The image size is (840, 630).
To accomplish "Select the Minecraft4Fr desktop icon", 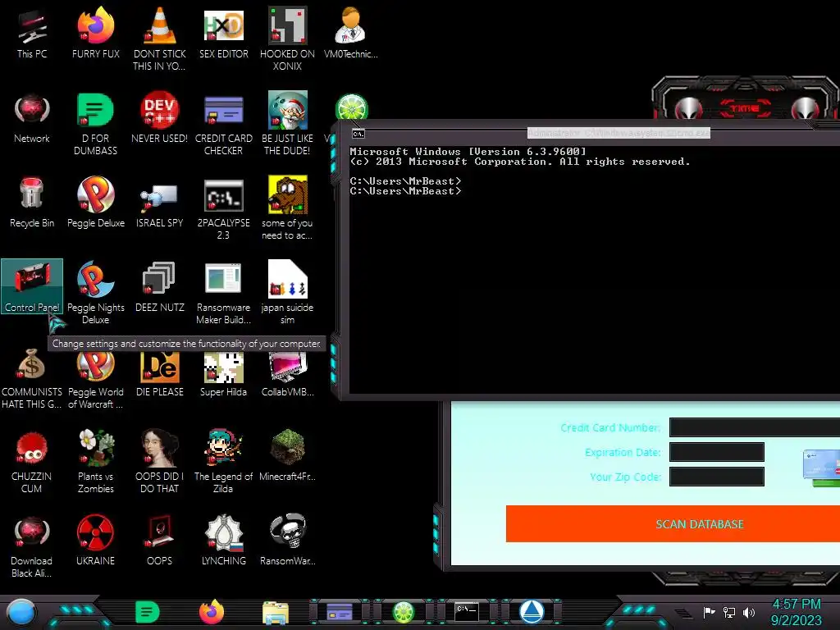I will pyautogui.click(x=287, y=456).
